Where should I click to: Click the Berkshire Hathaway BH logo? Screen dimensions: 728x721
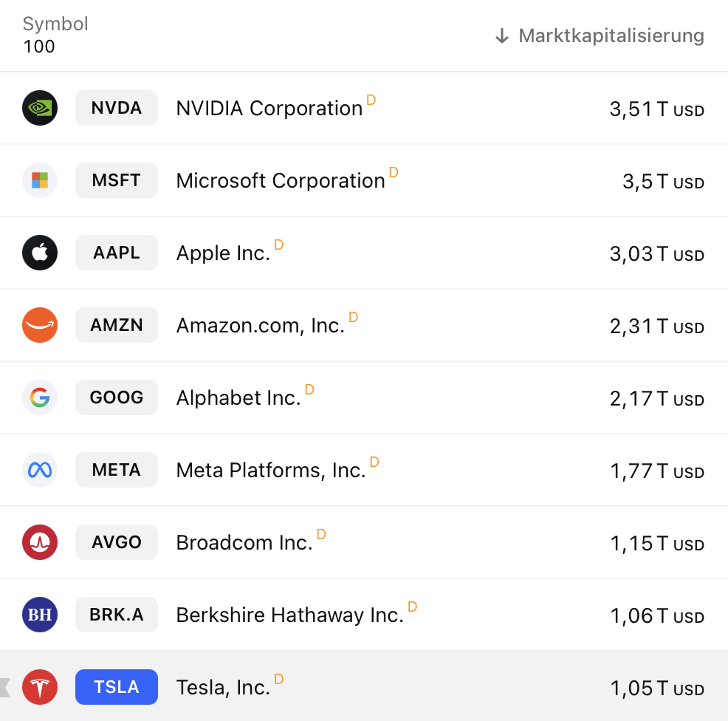40,615
